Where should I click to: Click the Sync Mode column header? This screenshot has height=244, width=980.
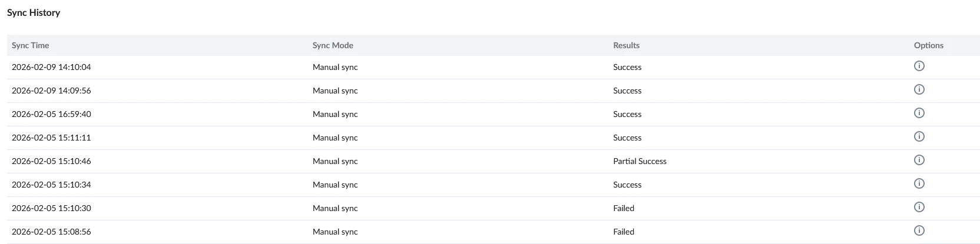pyautogui.click(x=333, y=45)
